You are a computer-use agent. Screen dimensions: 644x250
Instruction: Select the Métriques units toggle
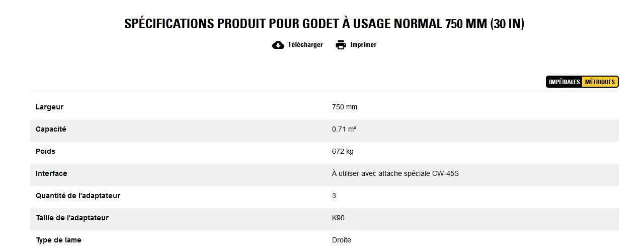(x=600, y=82)
